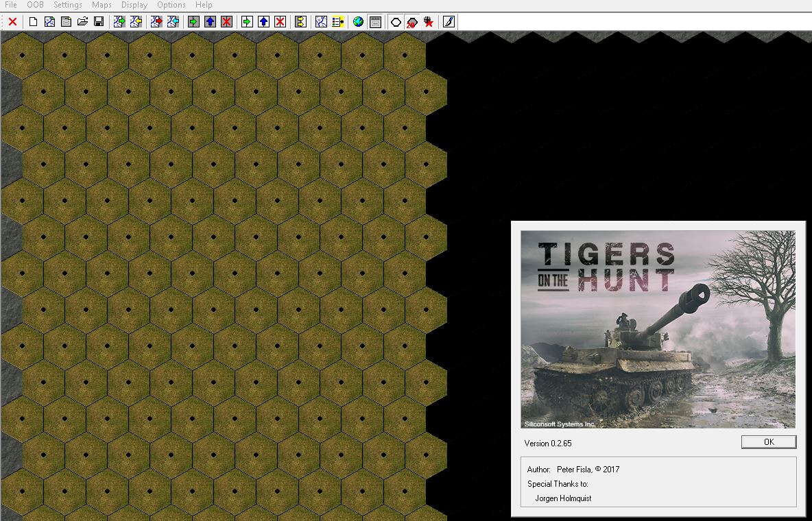Screen dimensions: 812x521
Task: Click OK in the About dialog
Action: click(x=769, y=441)
